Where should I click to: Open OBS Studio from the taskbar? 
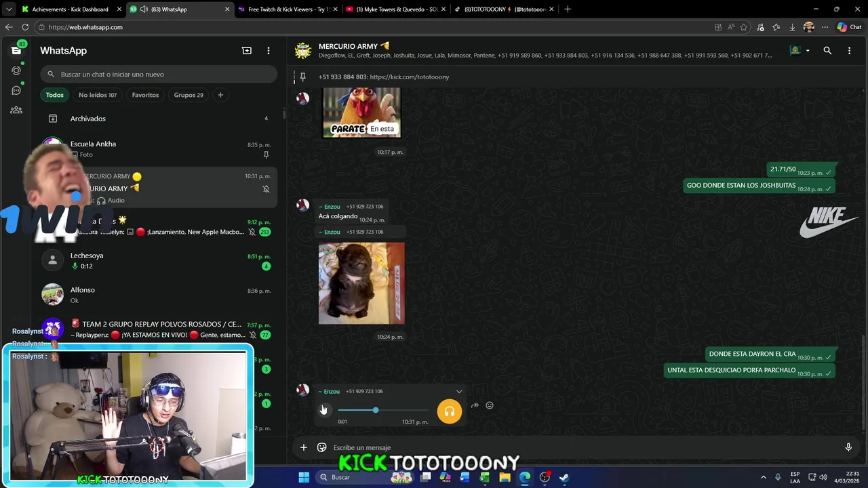coord(545,477)
